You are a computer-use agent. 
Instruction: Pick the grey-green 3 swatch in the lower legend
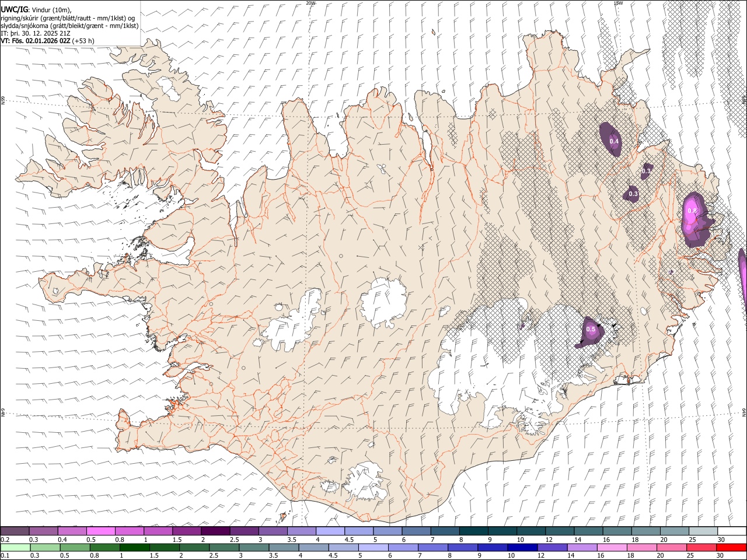pos(254,547)
